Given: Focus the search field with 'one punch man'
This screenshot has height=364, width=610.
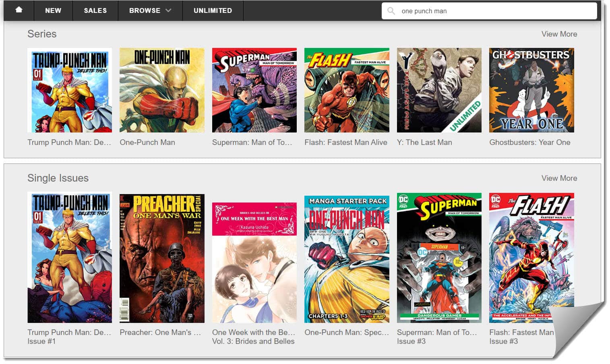Looking at the screenshot, I should point(489,11).
